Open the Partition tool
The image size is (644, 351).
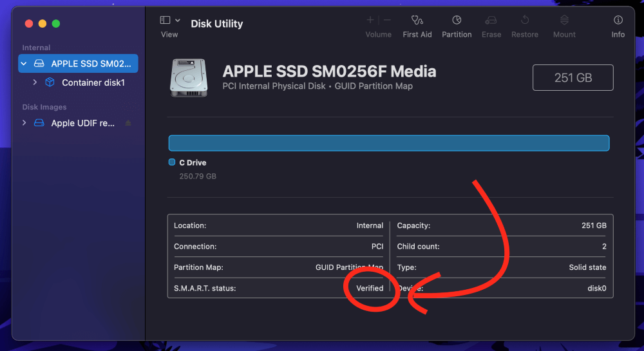coord(457,26)
